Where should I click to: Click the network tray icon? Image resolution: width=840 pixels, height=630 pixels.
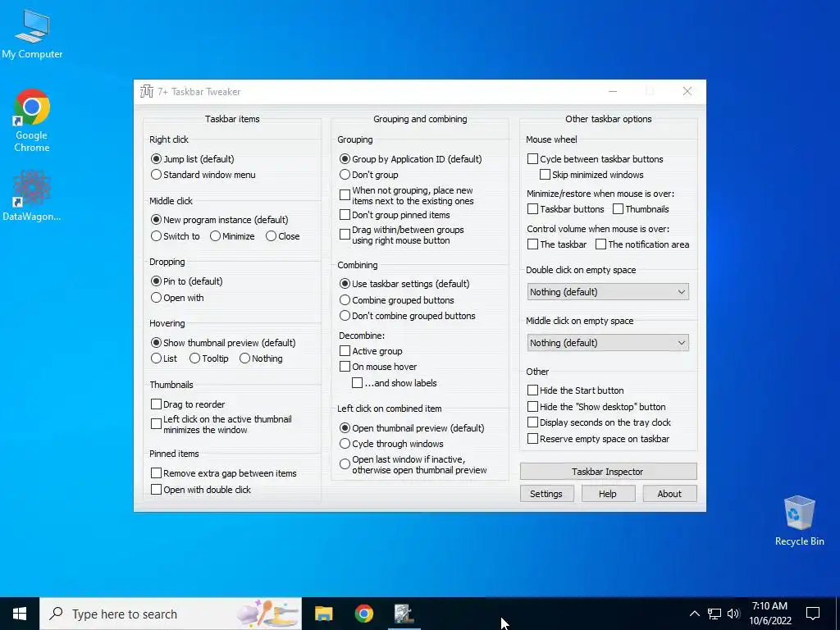[x=714, y=614]
